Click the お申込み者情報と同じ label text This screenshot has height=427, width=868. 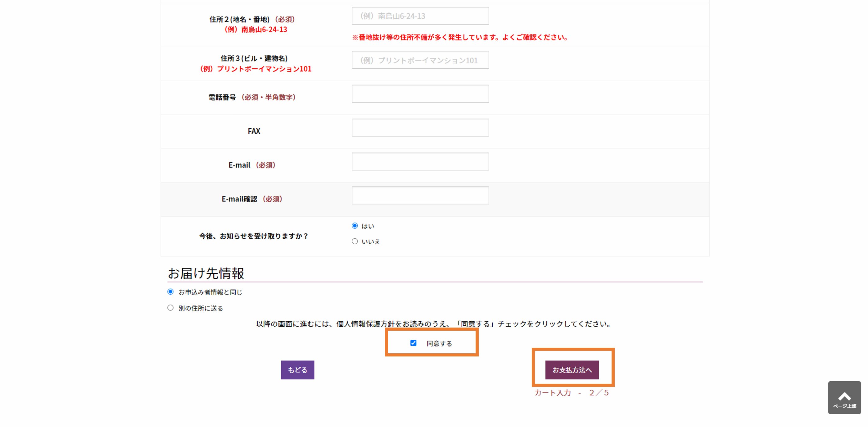(210, 292)
